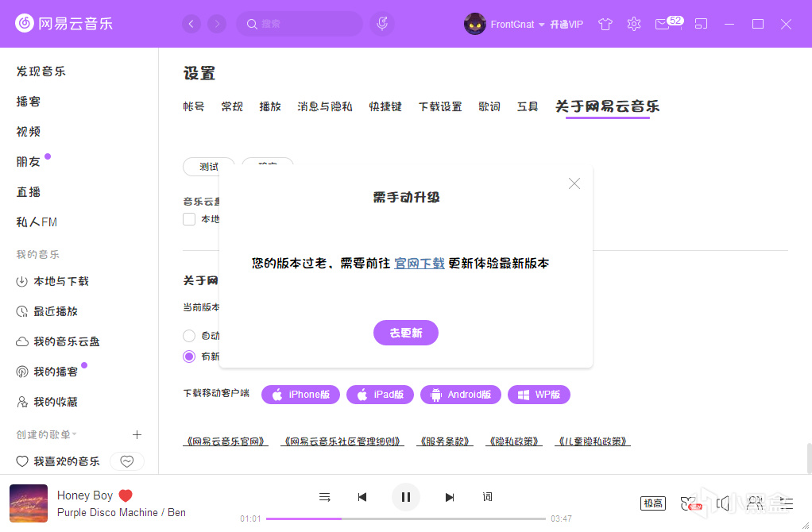Image resolution: width=812 pixels, height=532 pixels.
Task: Click the 官网下载 link in dialog
Action: 420,264
